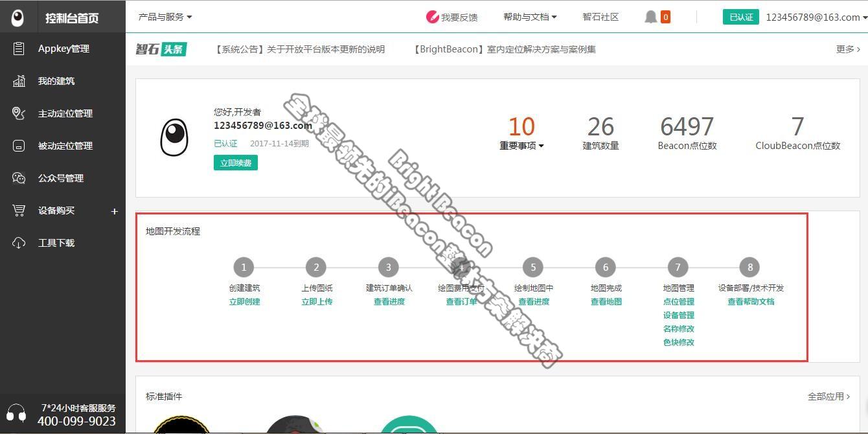Image resolution: width=868 pixels, height=434 pixels.
Task: Click hotline number 400-099-9023
Action: (x=76, y=422)
